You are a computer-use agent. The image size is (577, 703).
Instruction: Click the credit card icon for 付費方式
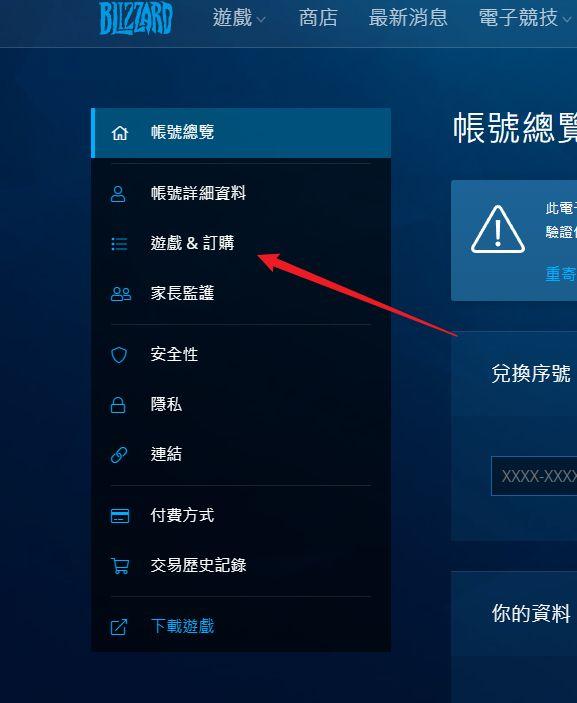[120, 516]
